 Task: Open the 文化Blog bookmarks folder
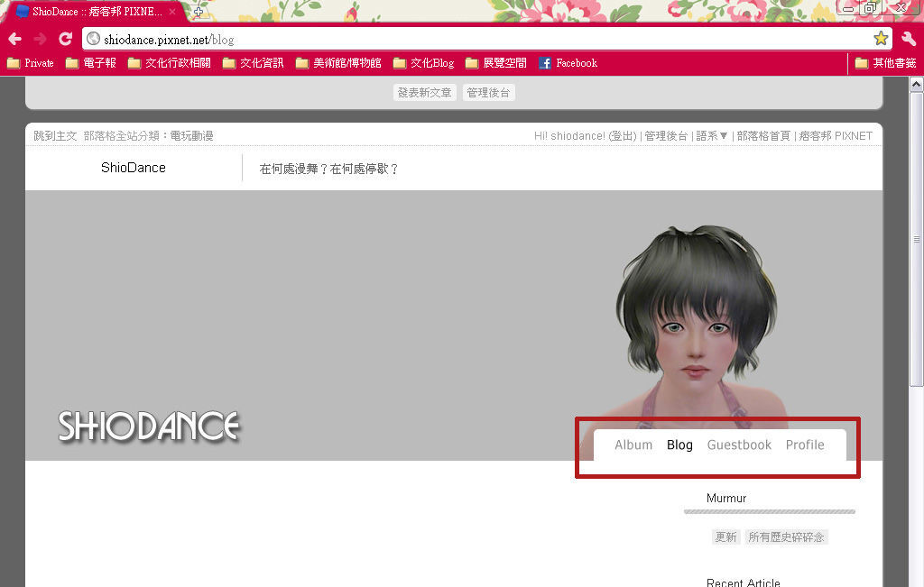424,63
